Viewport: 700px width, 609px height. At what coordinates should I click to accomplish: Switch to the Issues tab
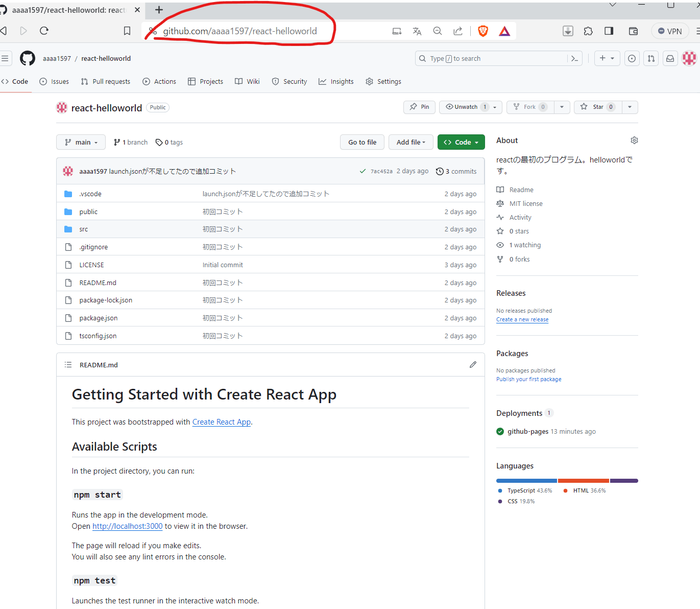point(54,81)
